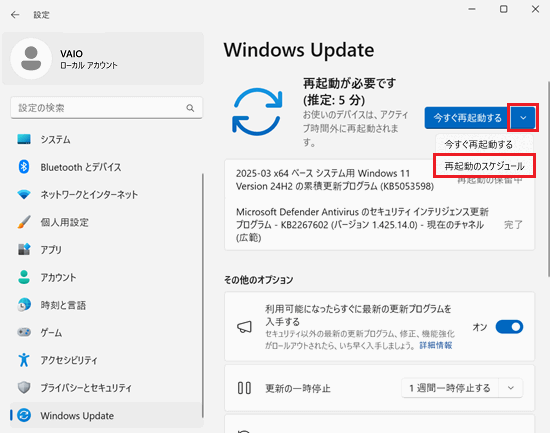Click the 時刻と言語 globe clock icon
The height and width of the screenshot is (433, 550).
click(24, 305)
